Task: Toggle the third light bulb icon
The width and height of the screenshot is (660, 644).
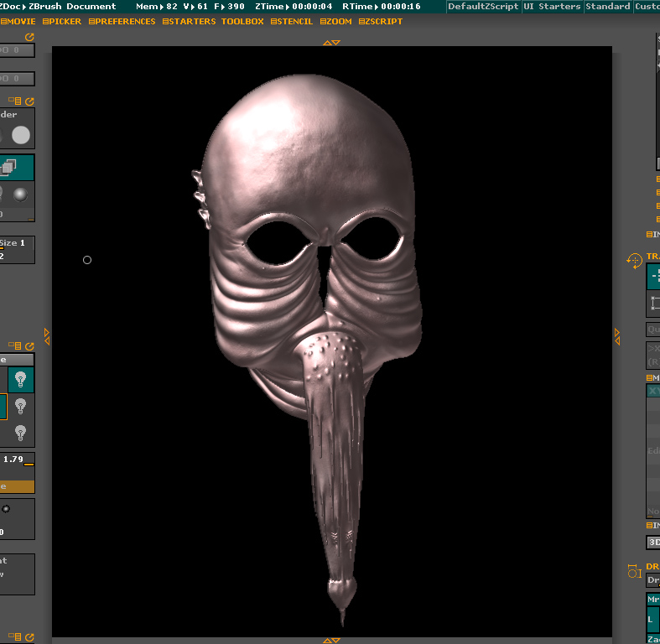Action: click(x=21, y=434)
